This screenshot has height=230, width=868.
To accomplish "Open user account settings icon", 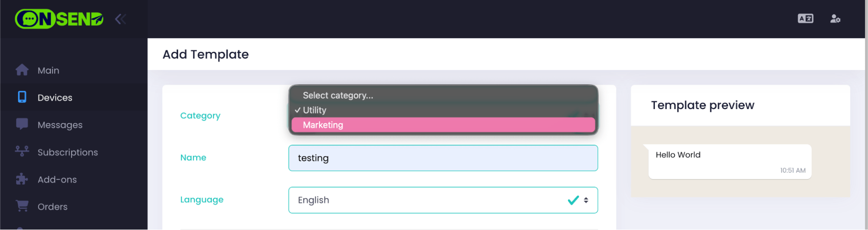I will (x=835, y=19).
